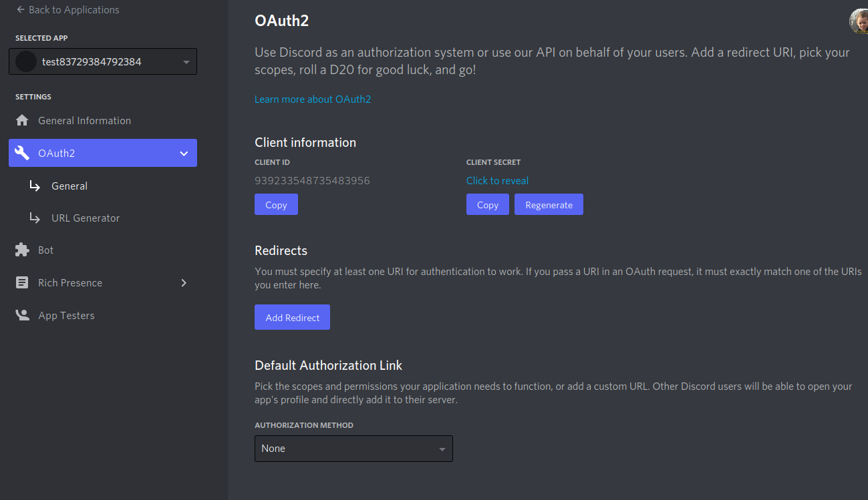Viewport: 868px width, 500px height.
Task: Follow the Learn more about OAuth2 link
Action: pyautogui.click(x=313, y=99)
